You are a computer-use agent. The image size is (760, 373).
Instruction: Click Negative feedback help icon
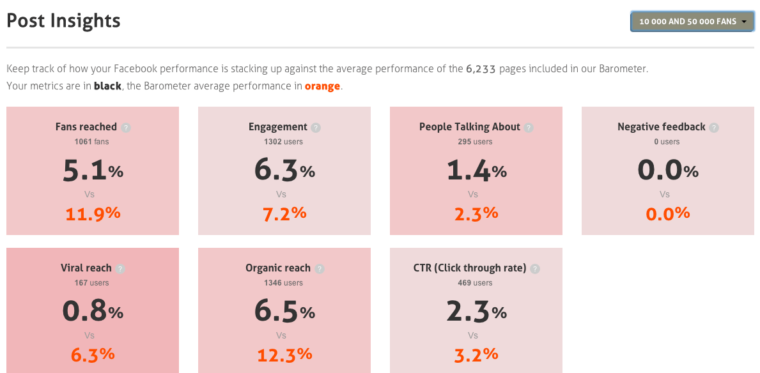tap(714, 128)
